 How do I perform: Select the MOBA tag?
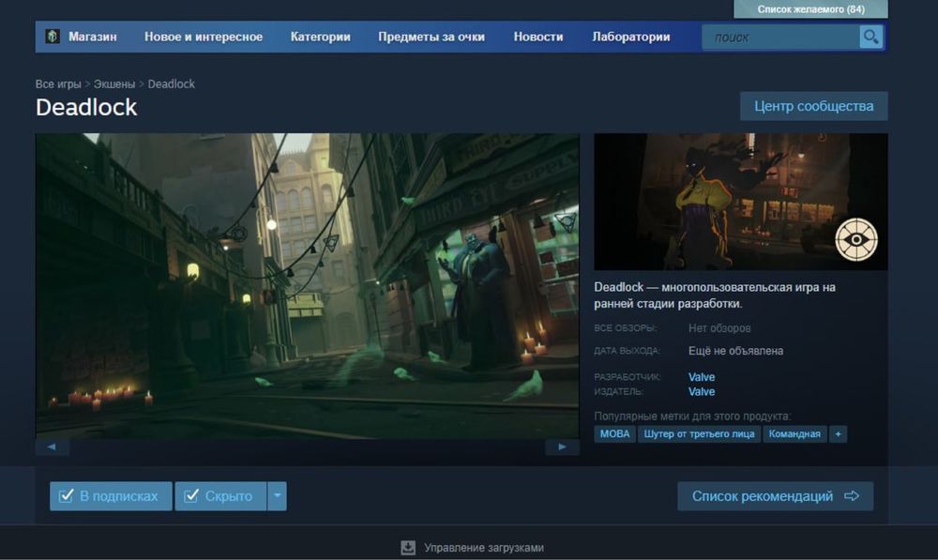point(615,433)
